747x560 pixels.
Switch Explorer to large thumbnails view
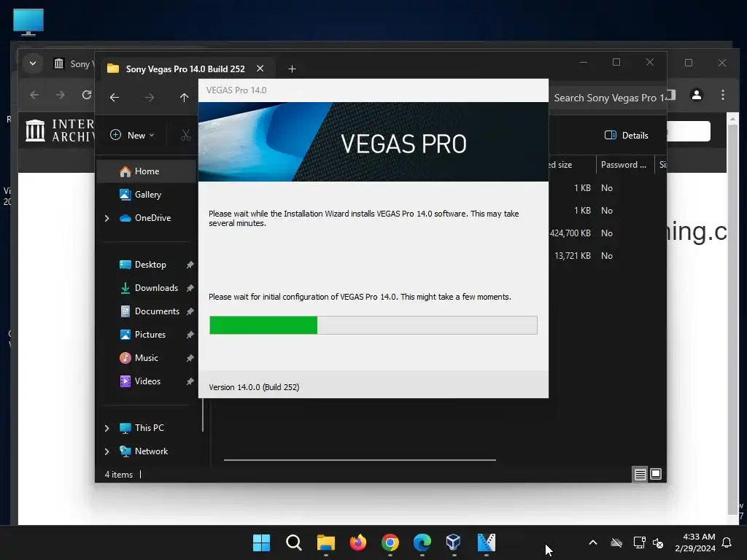tap(656, 474)
